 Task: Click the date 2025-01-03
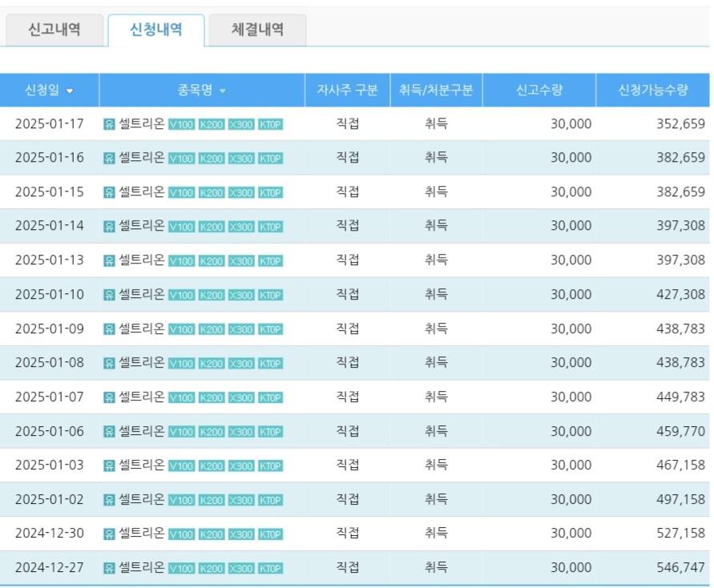click(50, 465)
